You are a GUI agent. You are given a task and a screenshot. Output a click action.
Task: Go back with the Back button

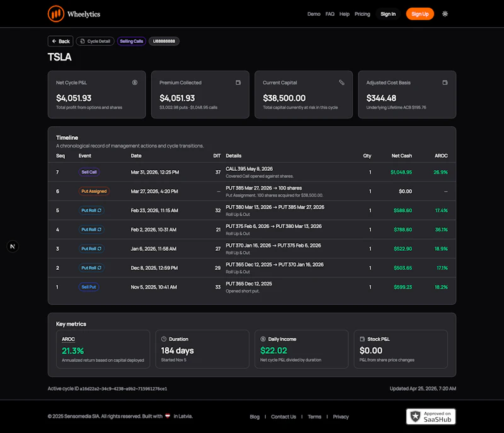click(x=60, y=41)
